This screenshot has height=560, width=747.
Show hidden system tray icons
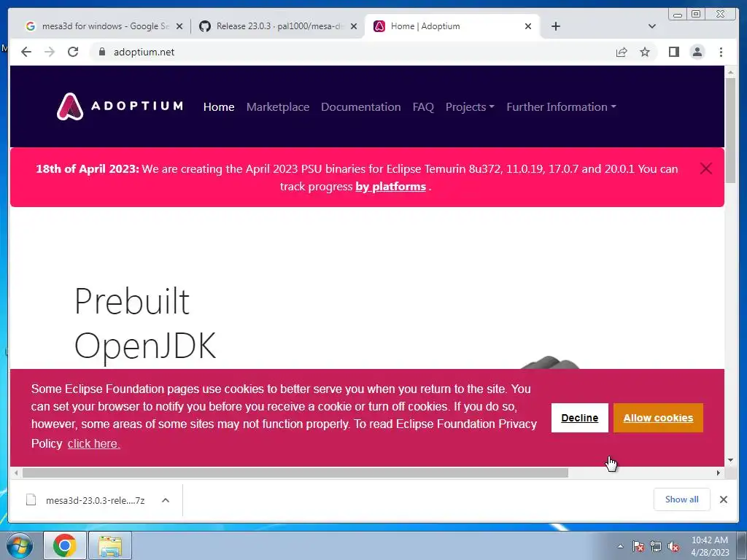point(620,546)
